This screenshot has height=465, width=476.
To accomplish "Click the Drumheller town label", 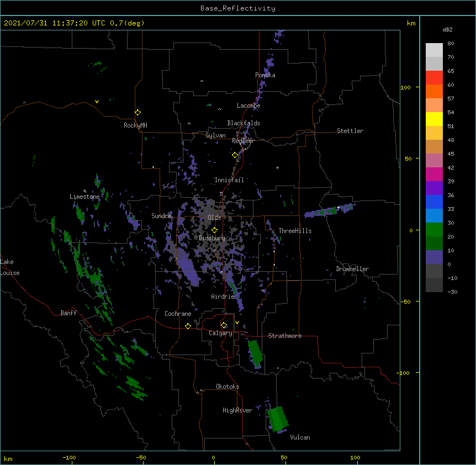I will 352,269.
